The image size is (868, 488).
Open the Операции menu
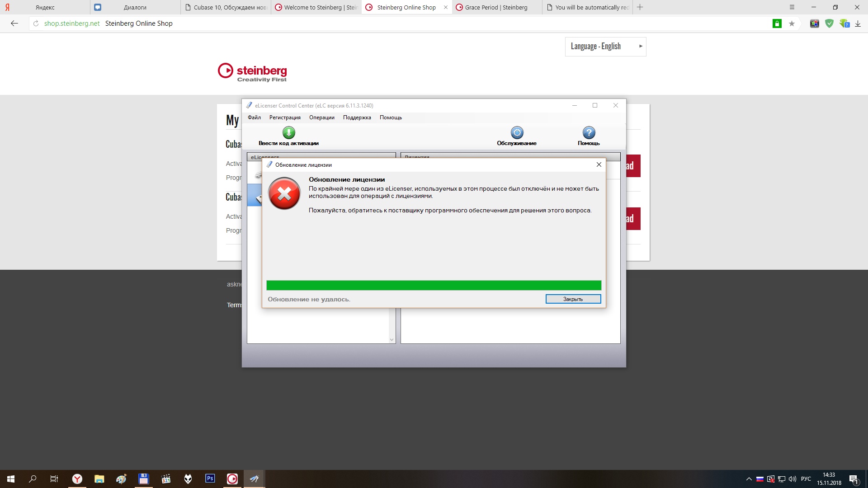pos(321,117)
